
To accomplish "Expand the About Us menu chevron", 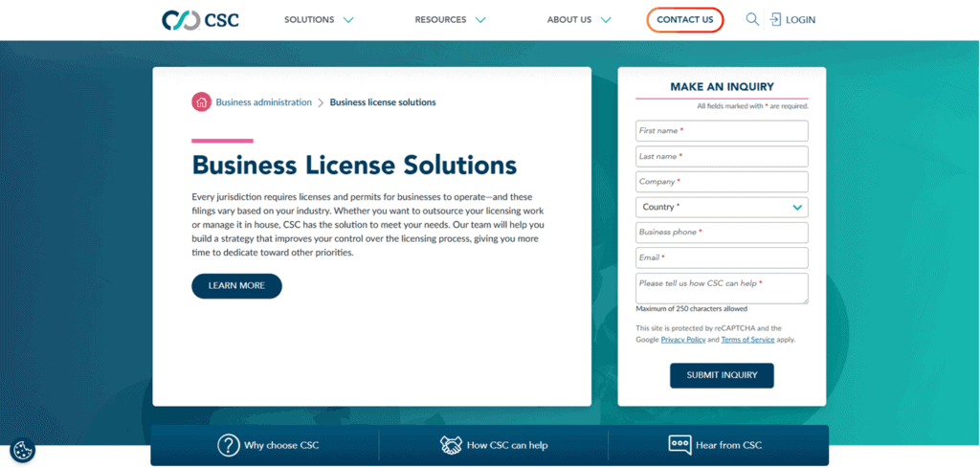I will pos(605,20).
